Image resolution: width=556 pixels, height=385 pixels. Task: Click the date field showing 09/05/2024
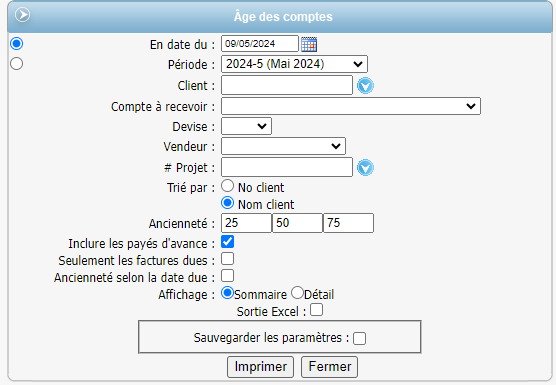(x=260, y=44)
